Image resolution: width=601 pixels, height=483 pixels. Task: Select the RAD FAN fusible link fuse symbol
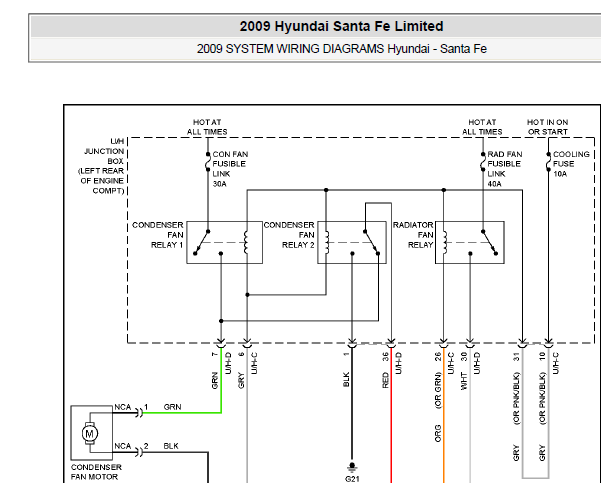pos(483,162)
